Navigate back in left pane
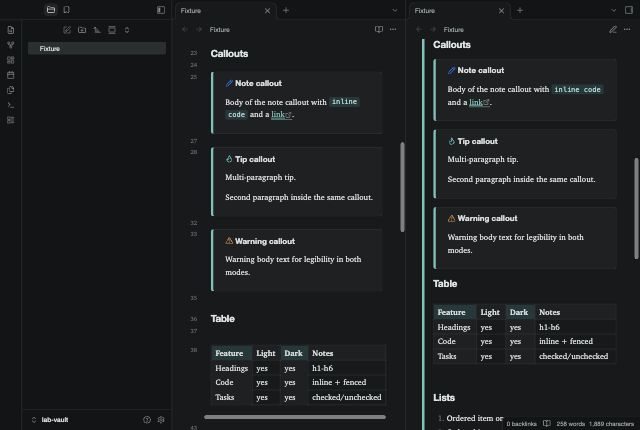Screen dimensions: 640x430 click(x=185, y=29)
